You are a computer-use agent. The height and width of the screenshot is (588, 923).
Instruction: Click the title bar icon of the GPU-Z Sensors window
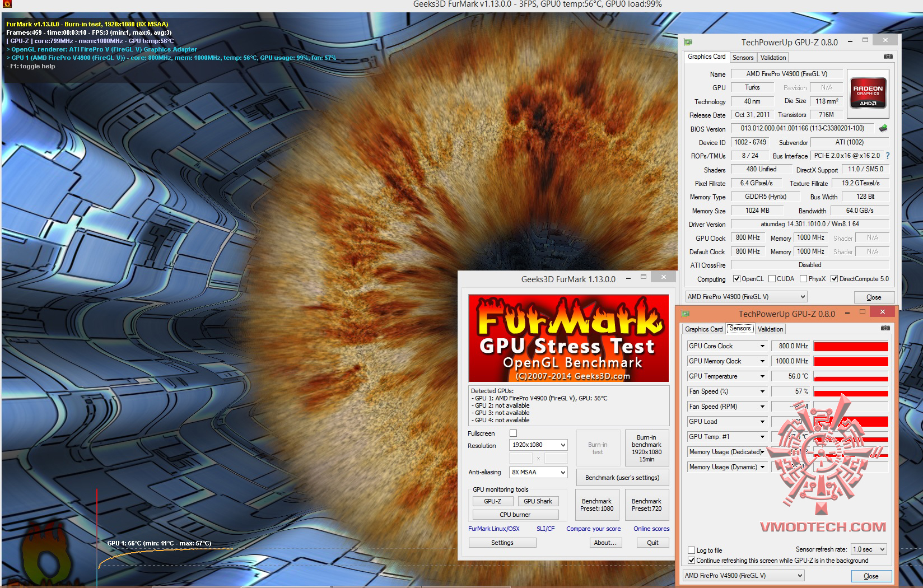[685, 314]
